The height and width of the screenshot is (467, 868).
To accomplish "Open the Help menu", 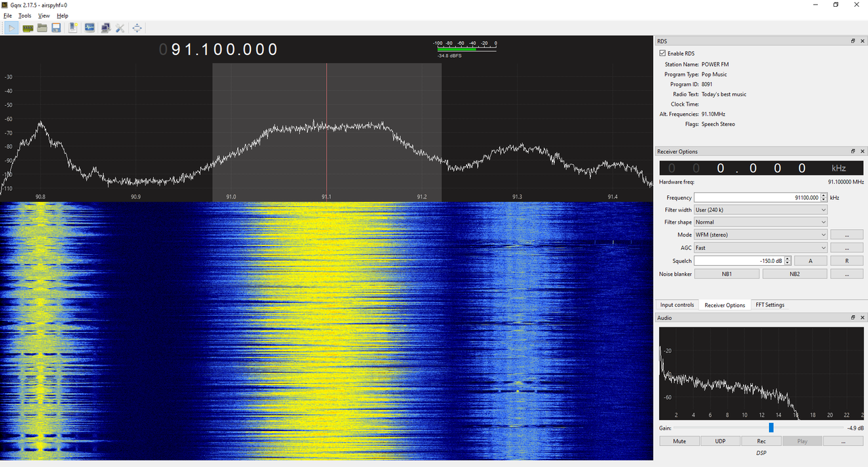I will 62,16.
